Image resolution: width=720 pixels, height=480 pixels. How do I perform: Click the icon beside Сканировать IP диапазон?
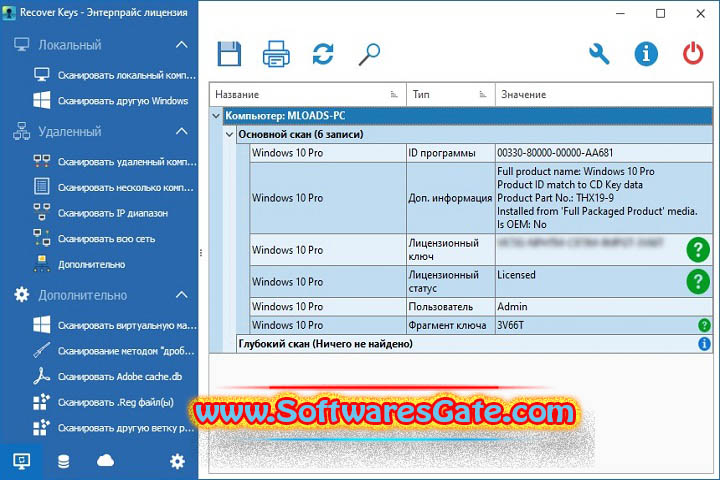[x=42, y=212]
